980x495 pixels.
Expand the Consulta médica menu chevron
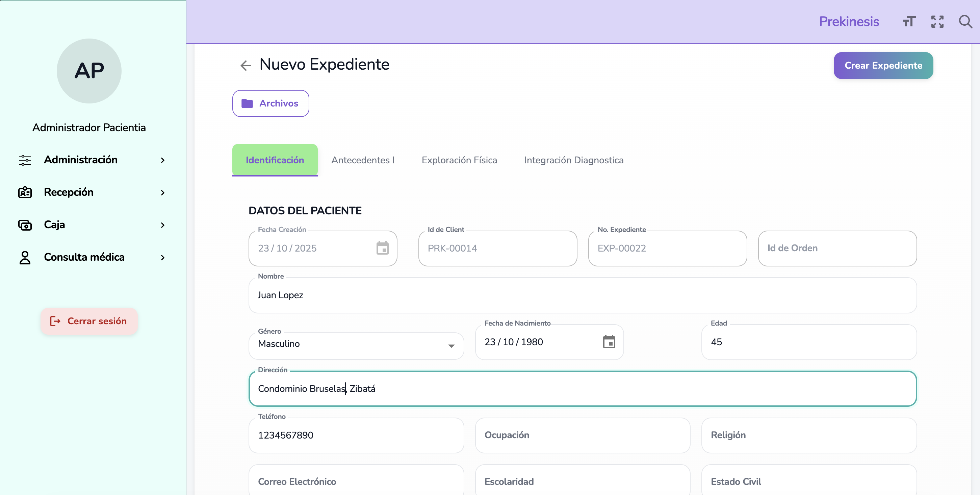163,258
